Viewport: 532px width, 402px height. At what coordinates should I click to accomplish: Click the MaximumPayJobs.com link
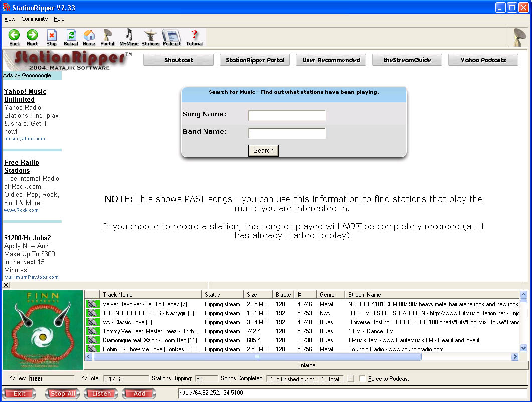(x=31, y=277)
